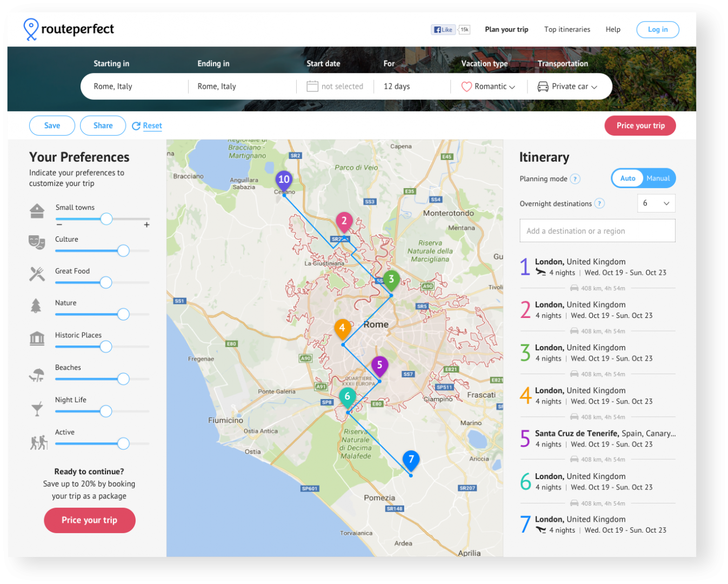The image size is (728, 584).
Task: Click the car icon beside Private car
Action: pyautogui.click(x=543, y=87)
